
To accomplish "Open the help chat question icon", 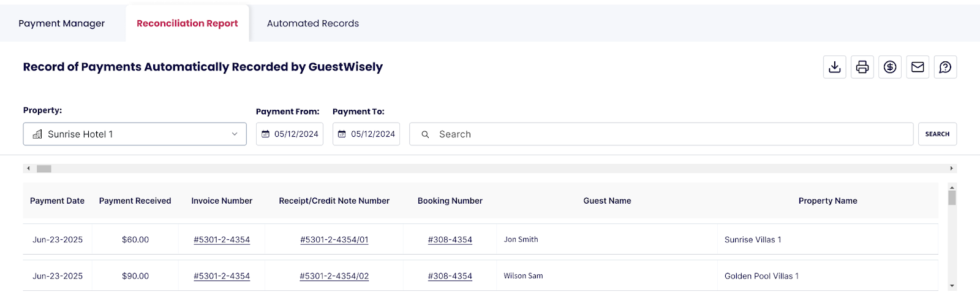I will [945, 67].
